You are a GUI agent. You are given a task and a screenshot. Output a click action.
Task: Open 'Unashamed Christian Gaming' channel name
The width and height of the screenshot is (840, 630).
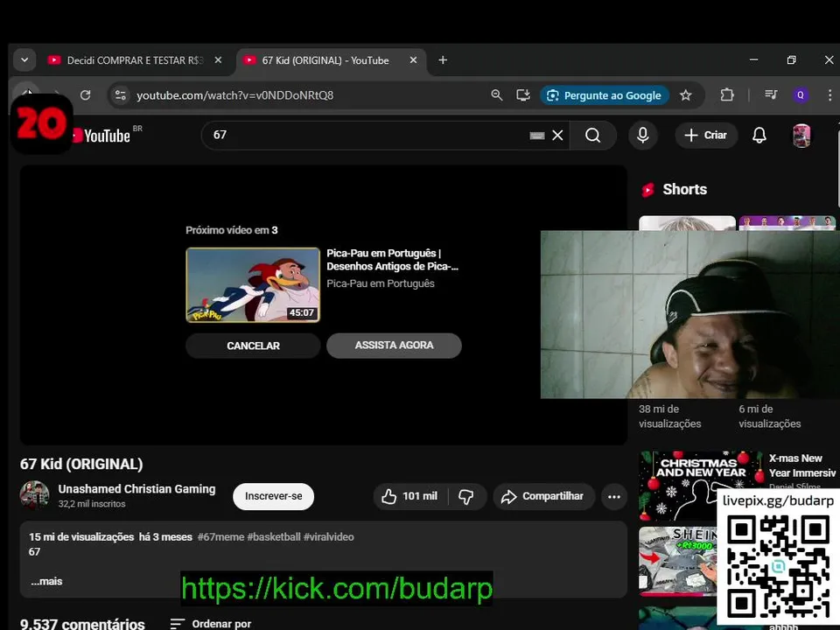(136, 489)
